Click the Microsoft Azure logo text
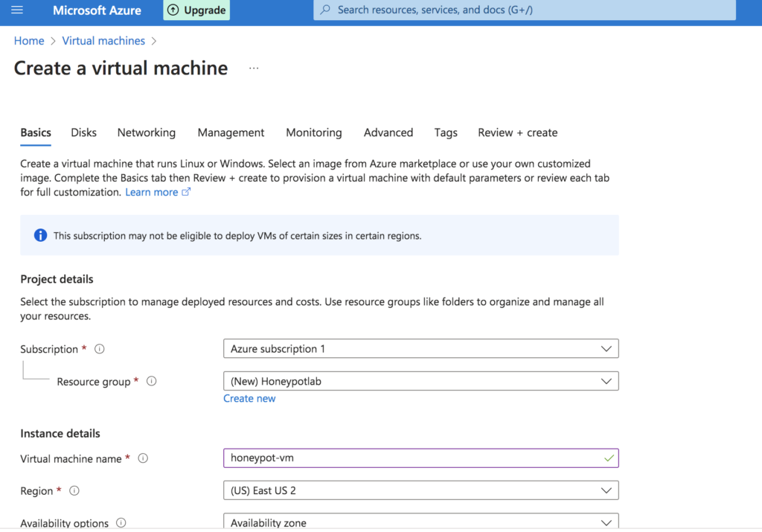The height and width of the screenshot is (532, 762). (97, 10)
